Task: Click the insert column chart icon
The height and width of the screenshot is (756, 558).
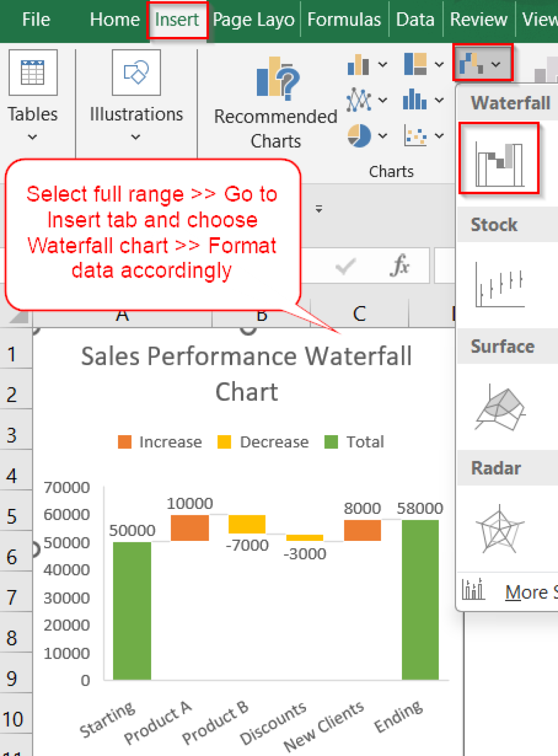Action: (x=358, y=64)
